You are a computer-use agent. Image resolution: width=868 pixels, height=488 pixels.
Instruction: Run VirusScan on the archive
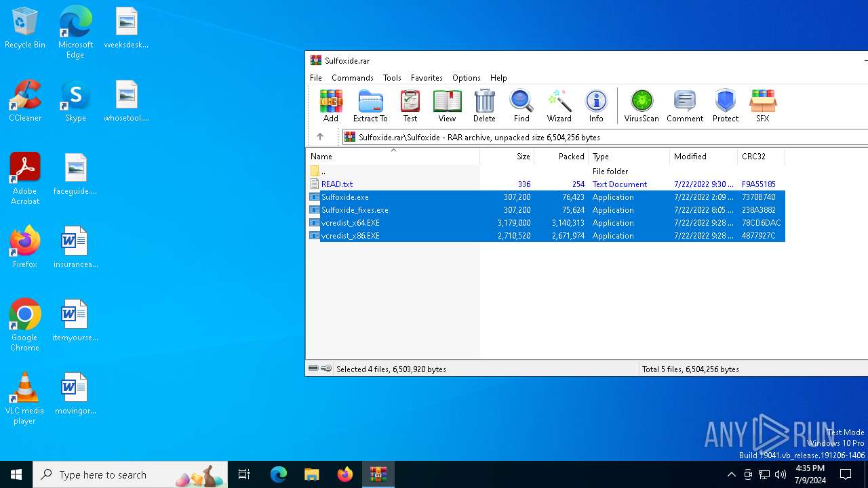(642, 106)
